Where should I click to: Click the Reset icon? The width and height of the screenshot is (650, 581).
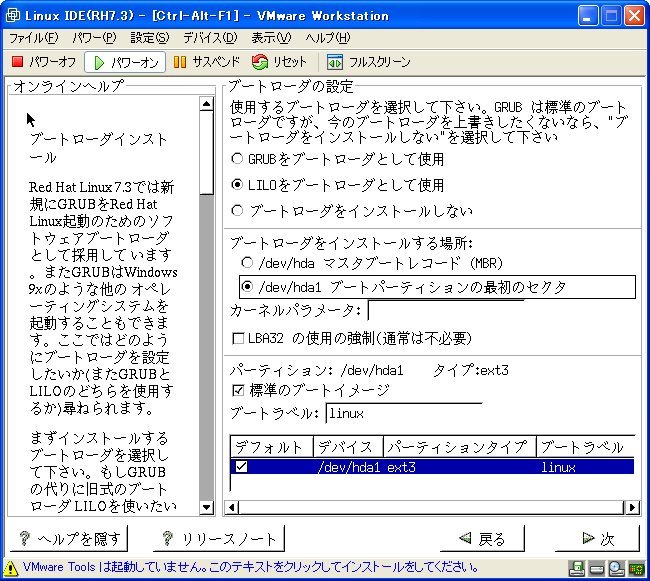click(260, 62)
